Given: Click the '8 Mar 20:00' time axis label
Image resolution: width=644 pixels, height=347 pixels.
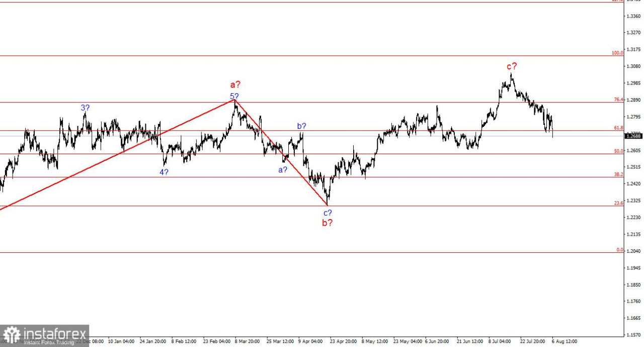Looking at the screenshot, I should [x=247, y=341].
